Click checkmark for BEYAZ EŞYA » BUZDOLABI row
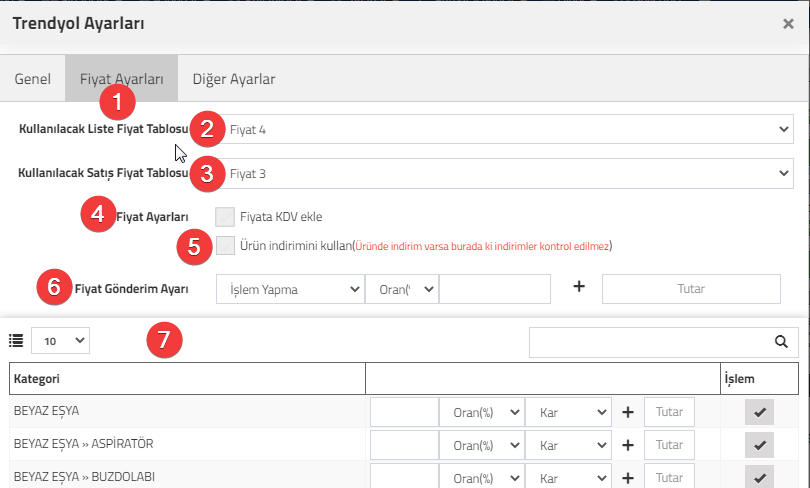810x488 pixels. (x=759, y=477)
